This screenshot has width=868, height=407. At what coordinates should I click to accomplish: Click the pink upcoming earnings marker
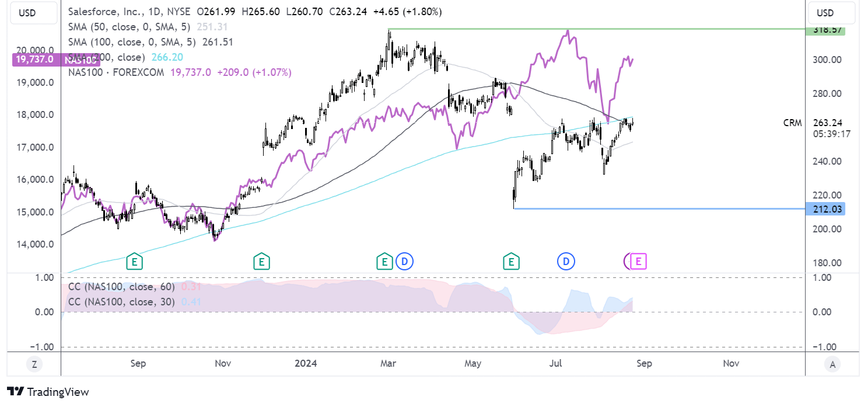(639, 261)
